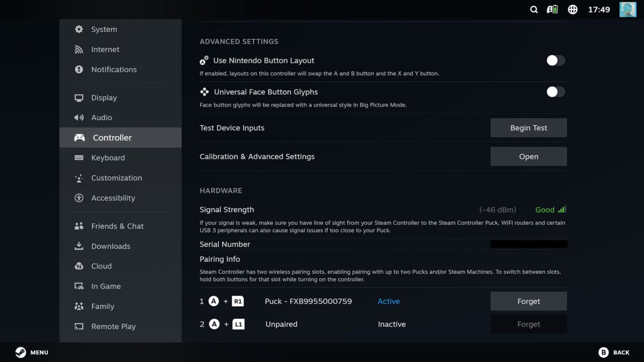Click the B BACK button
The width and height of the screenshot is (644, 362).
pos(614,352)
